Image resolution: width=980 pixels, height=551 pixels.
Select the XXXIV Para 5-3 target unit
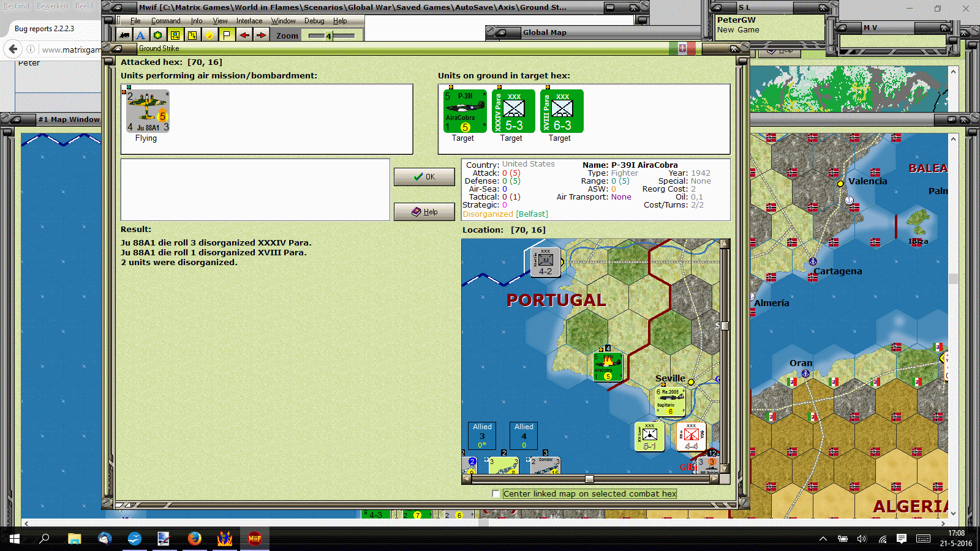(513, 111)
